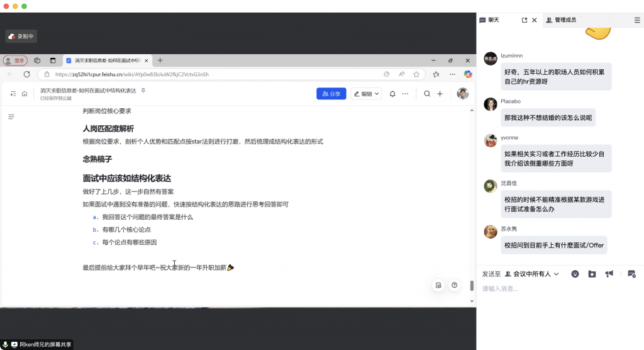Click the notification bell in Feishu doc
The width and height of the screenshot is (644, 350).
[392, 94]
